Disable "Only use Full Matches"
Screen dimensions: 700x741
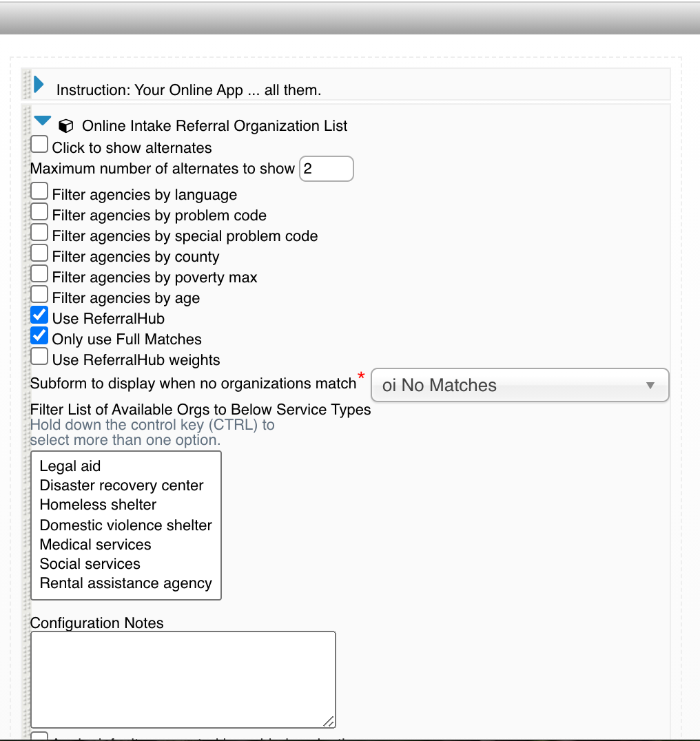(x=39, y=335)
